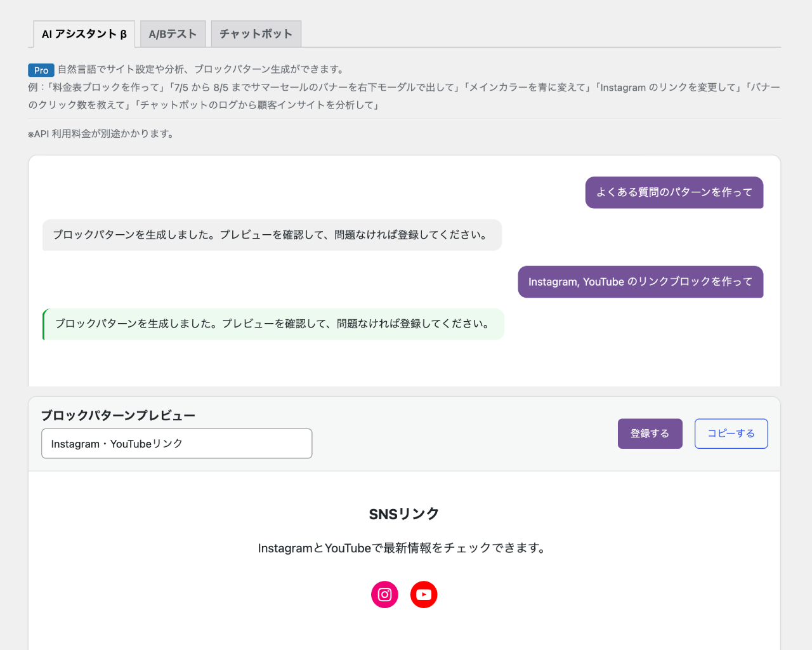Focus the Instagram・YouTubeリンク pattern name field

pos(177,444)
